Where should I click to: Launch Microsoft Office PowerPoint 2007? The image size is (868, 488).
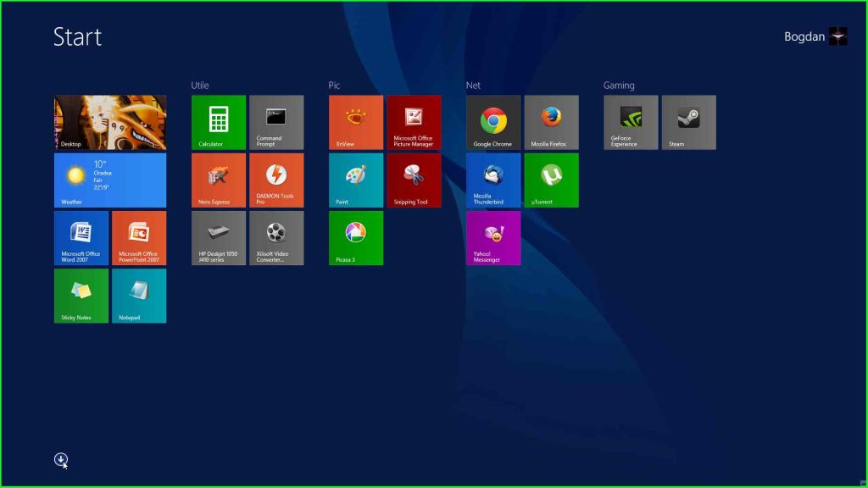[x=139, y=238]
